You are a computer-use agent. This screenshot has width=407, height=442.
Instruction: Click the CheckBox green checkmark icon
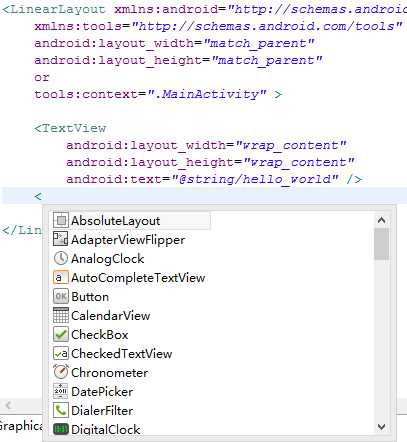point(61,334)
